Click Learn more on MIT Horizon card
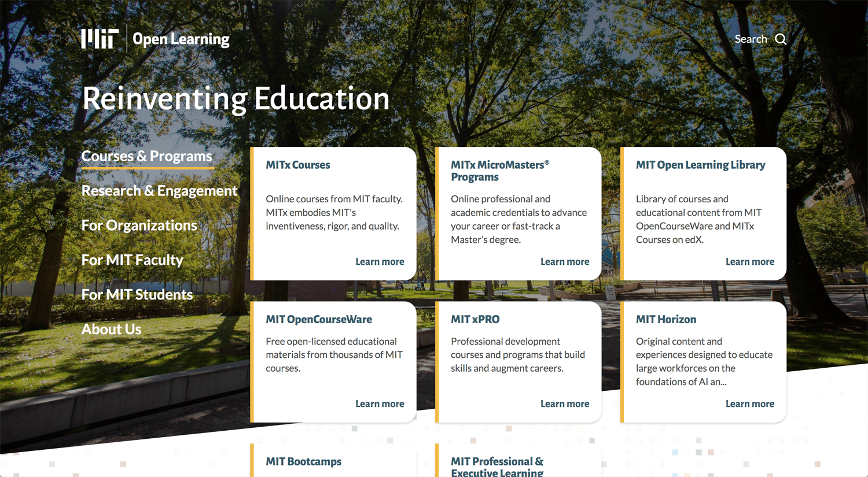This screenshot has width=868, height=477. (750, 404)
